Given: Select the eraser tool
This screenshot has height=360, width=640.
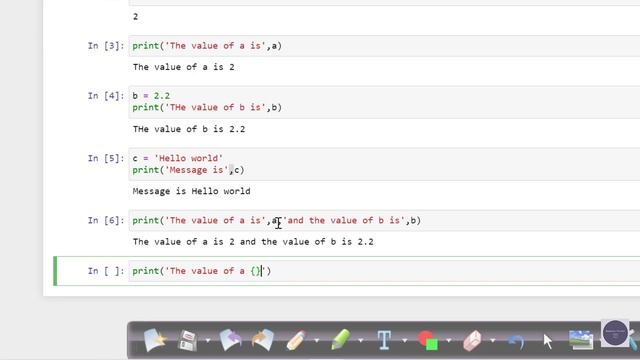Looking at the screenshot, I should pos(472,340).
